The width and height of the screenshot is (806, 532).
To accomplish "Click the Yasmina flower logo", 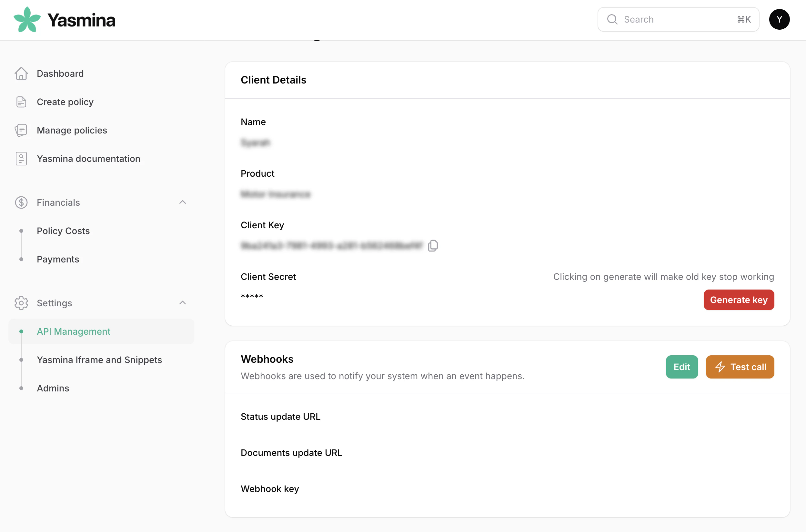I will click(27, 20).
